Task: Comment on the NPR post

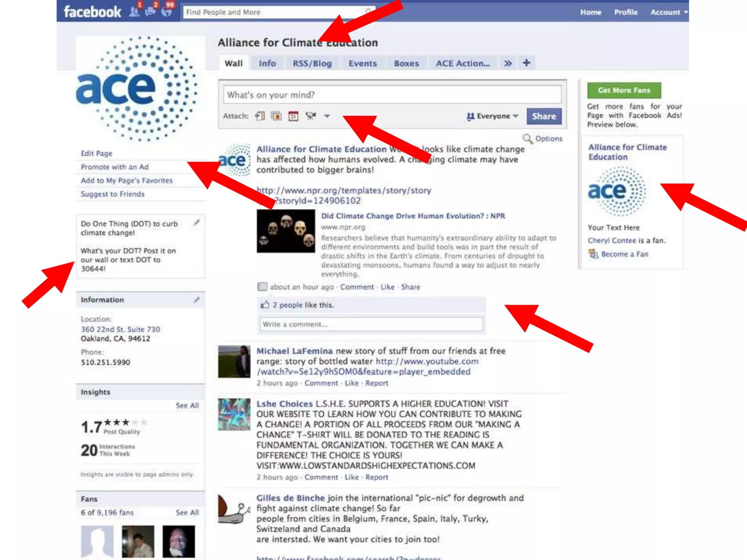Action: click(357, 287)
